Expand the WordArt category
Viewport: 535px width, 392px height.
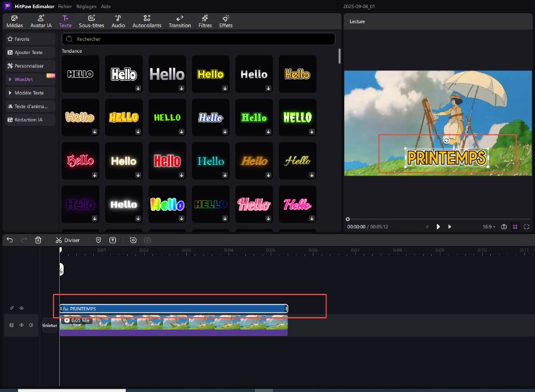30,79
